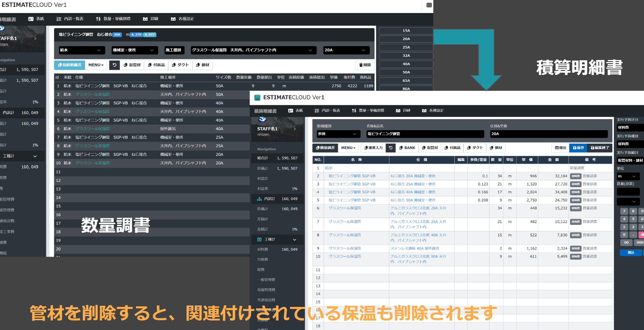Click 配管材 button in upper toolbar

[132, 65]
